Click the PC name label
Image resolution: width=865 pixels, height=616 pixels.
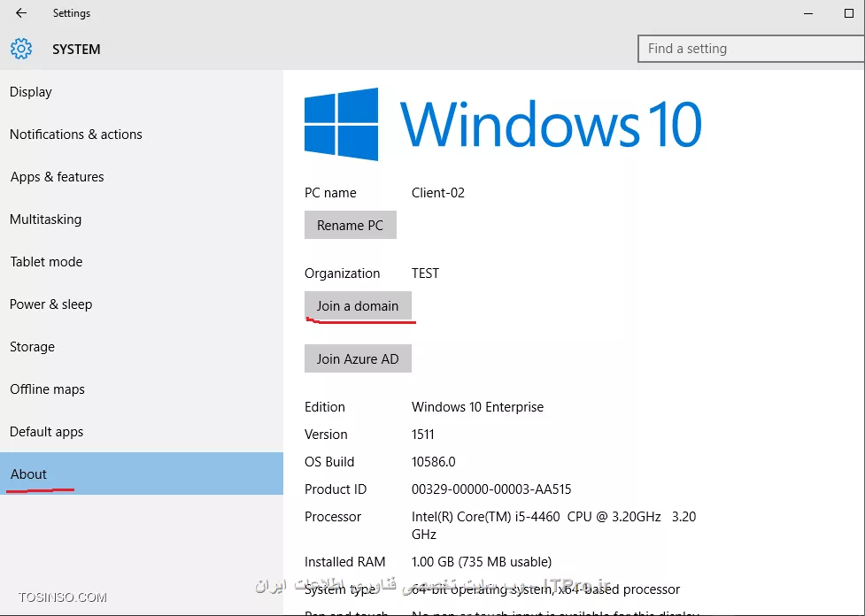tap(330, 192)
